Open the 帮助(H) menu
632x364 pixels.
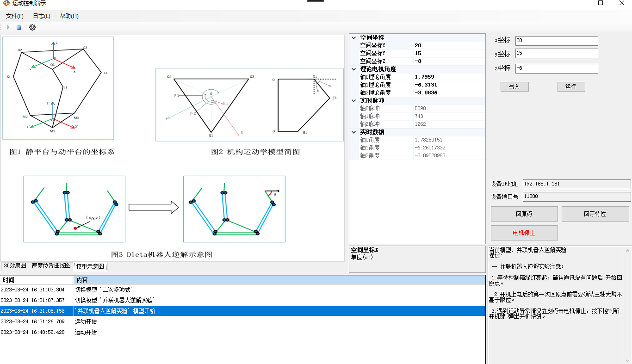click(x=69, y=16)
